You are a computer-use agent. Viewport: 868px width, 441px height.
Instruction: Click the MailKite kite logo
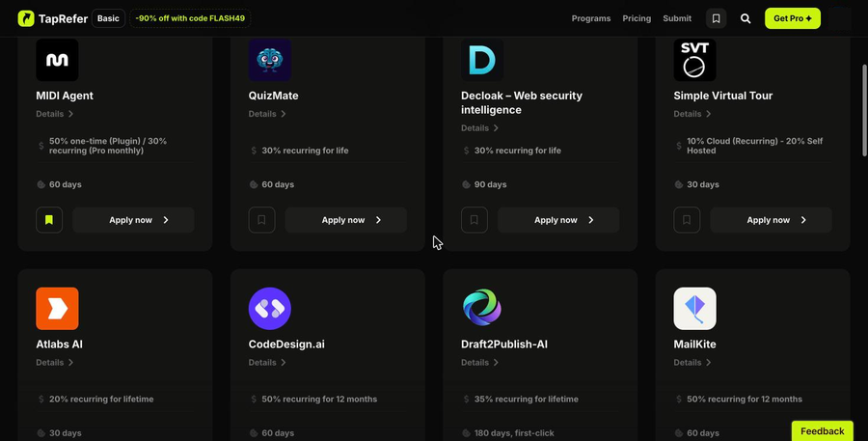pos(694,309)
